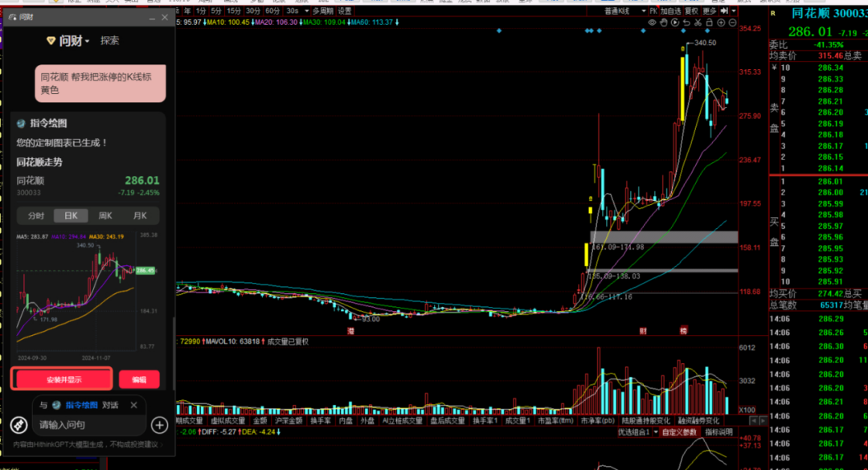Open the 问财 title dropdown arrow

pyautogui.click(x=87, y=42)
